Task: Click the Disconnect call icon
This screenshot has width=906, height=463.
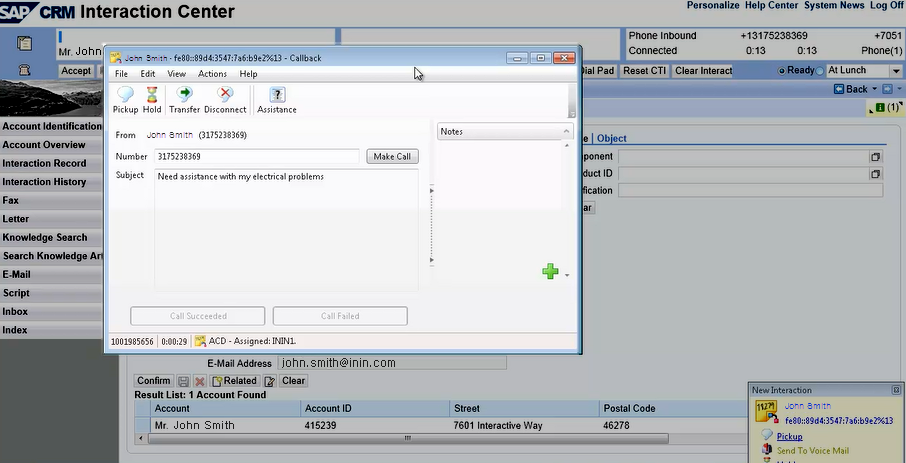Action: click(x=225, y=100)
